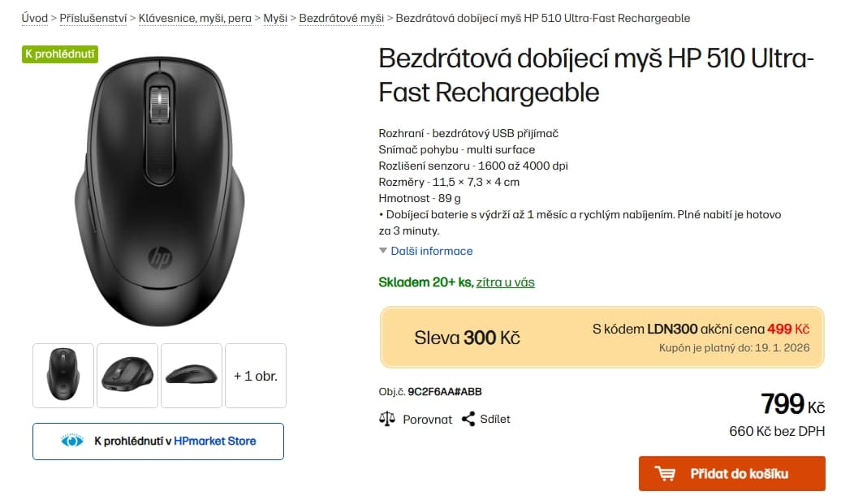Select the first mouse thumbnail

click(x=63, y=375)
